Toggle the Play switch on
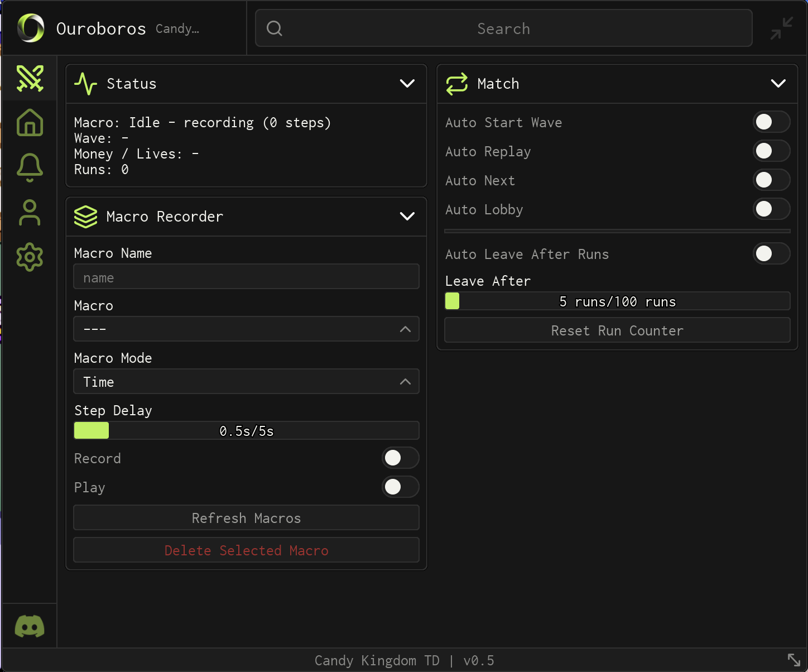808x672 pixels. 400,487
